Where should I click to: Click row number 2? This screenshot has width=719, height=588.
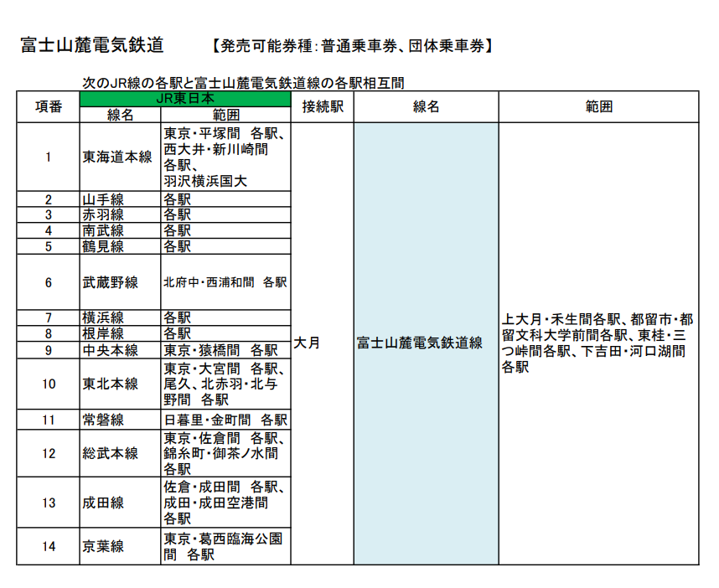tap(48, 199)
